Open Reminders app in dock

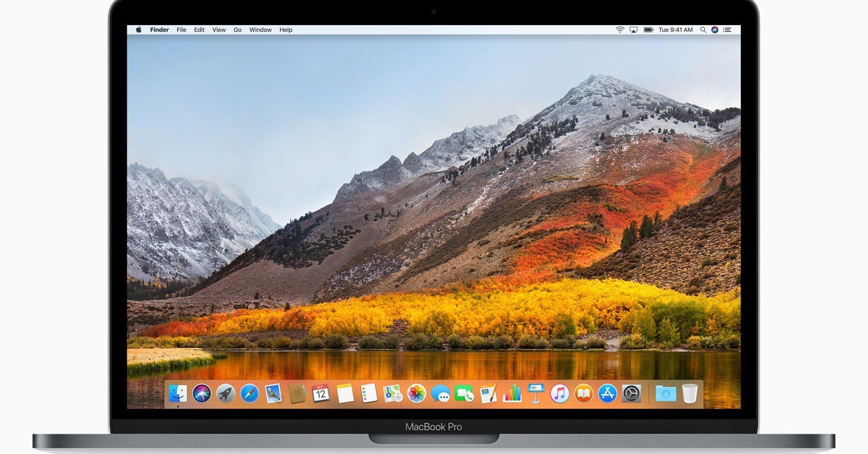click(369, 393)
